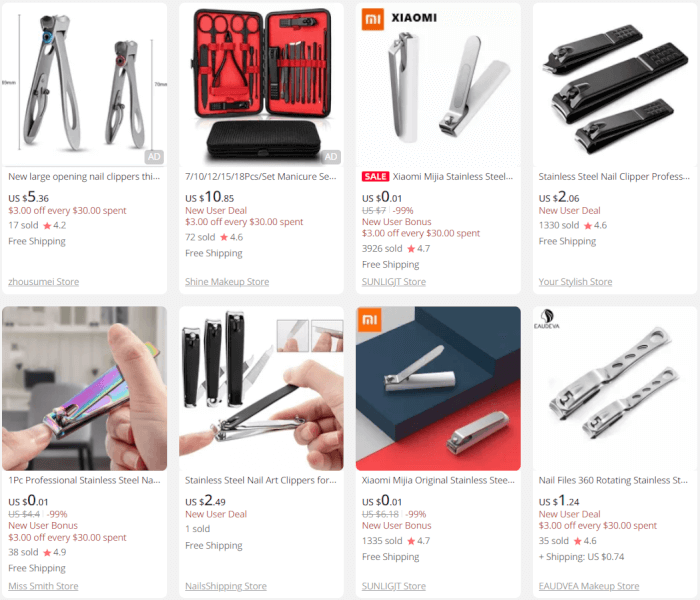Open the Nail Files 360 Rotating listing title
This screenshot has width=700, height=600.
point(613,480)
